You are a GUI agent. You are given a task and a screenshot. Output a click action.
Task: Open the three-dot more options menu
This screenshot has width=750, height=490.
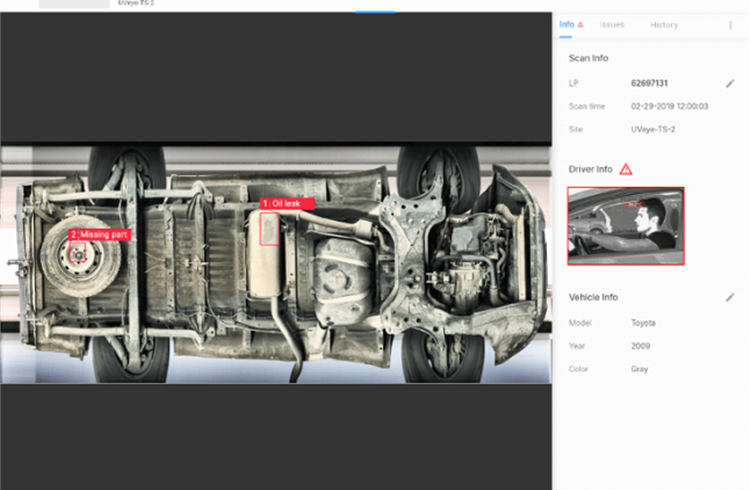(730, 25)
